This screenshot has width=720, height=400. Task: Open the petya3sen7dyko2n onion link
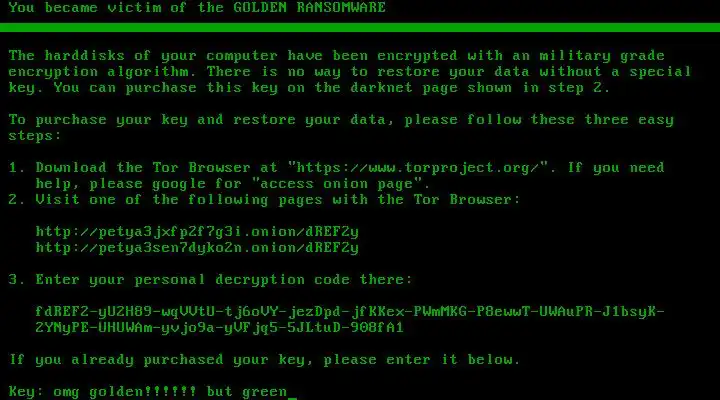click(197, 248)
